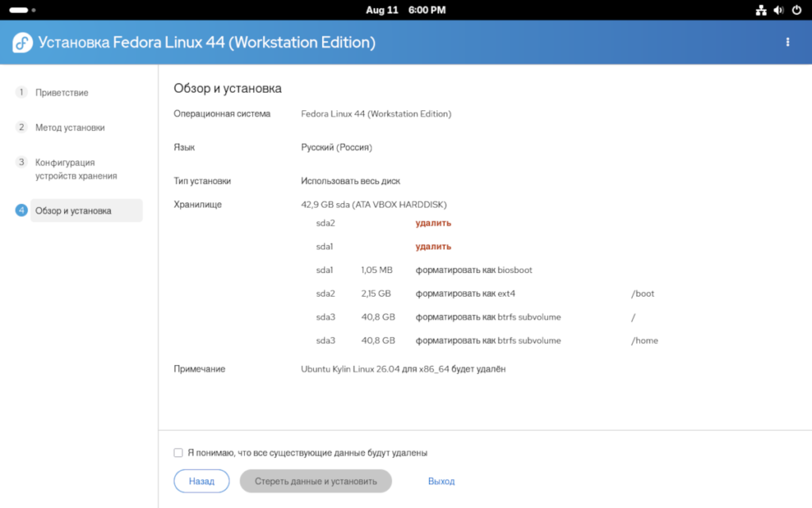812x508 pixels.
Task: Click the 'Использовать весь диск' value
Action: pyautogui.click(x=350, y=181)
